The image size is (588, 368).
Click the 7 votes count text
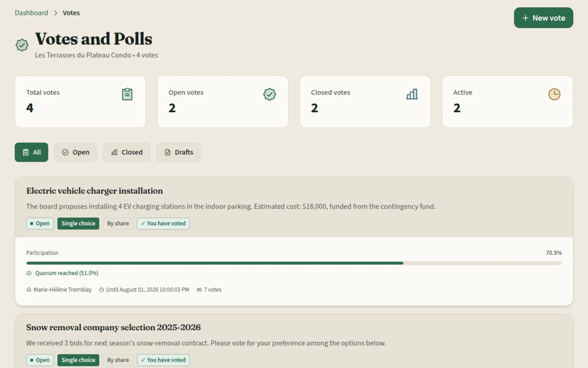(213, 290)
